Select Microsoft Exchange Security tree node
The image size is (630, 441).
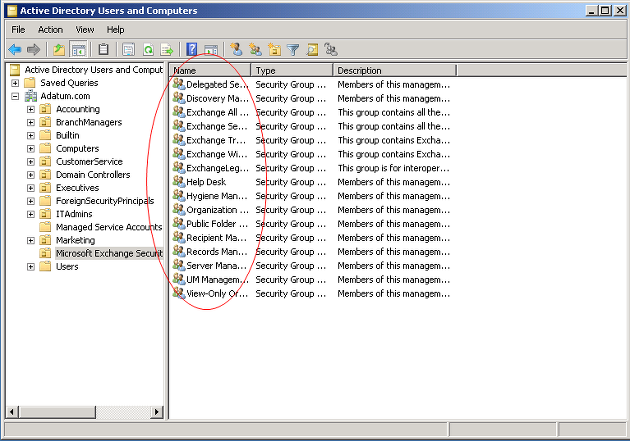(109, 253)
